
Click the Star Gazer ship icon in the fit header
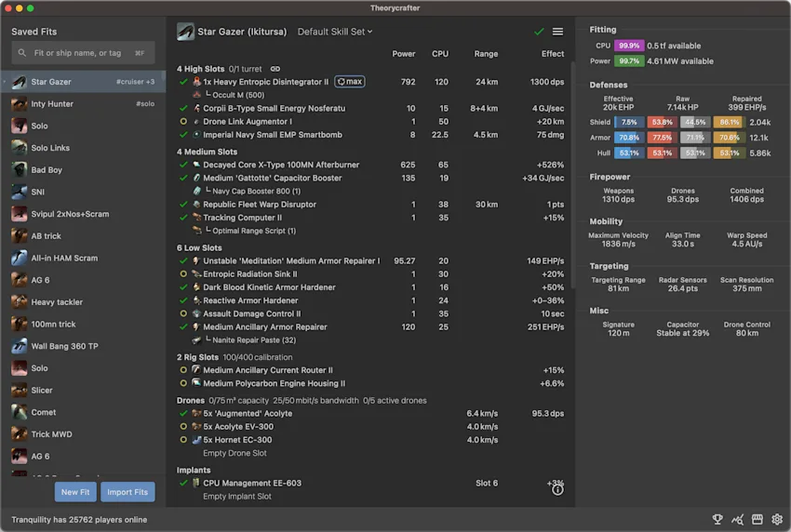[x=185, y=32]
